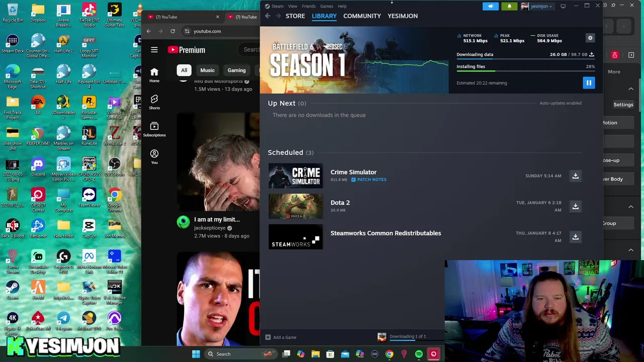644x362 pixels.
Task: Open the Steam desktop shortcut icon
Action: (x=13, y=290)
